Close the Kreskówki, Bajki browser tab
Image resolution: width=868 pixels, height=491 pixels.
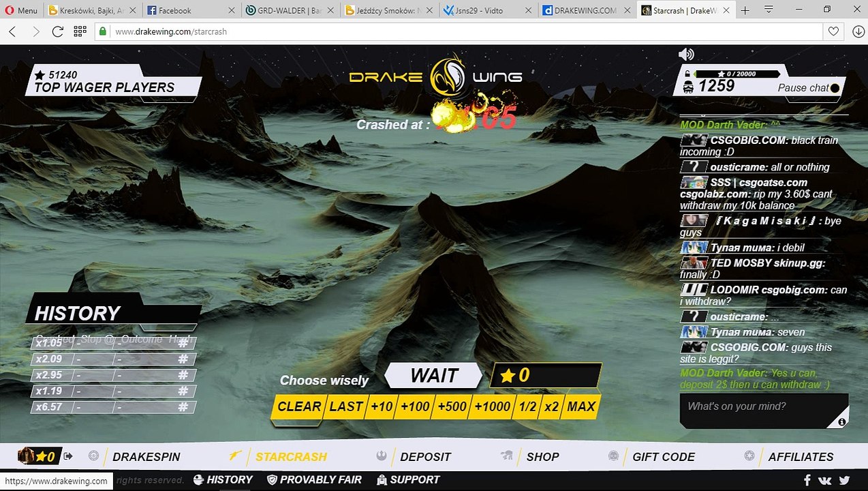(131, 10)
